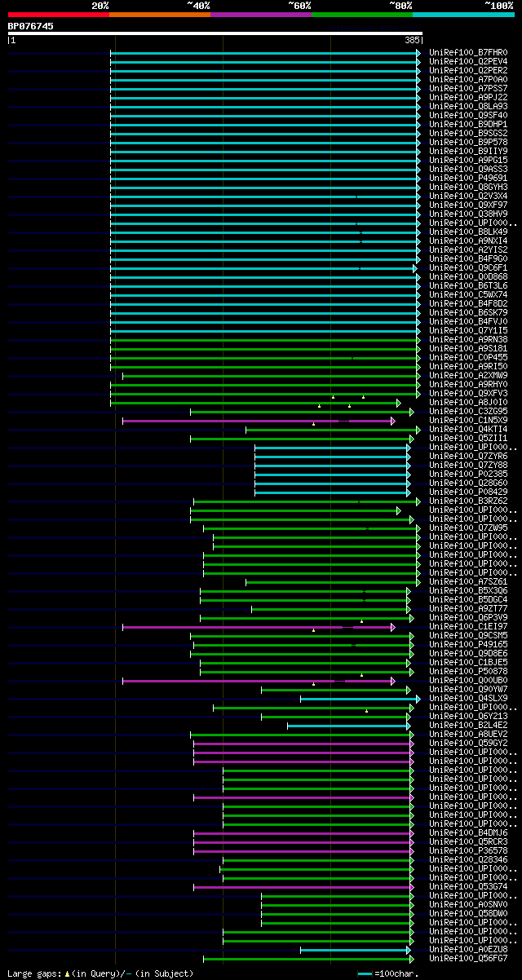This screenshot has width=522, height=980.
Task: Click the UniRef100_B3RZ62 label
Action: [468, 501]
